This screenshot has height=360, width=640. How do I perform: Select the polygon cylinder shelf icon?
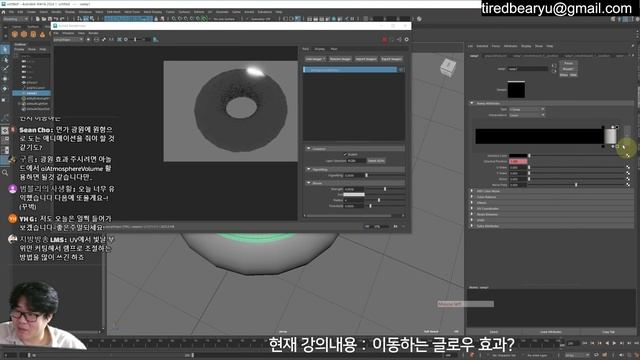click(x=33, y=34)
